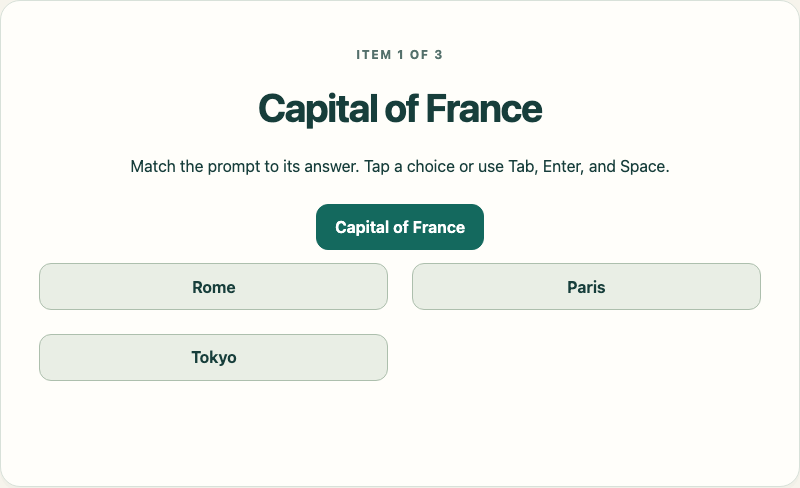
Task: Match the prompt to Paris
Action: 586,286
